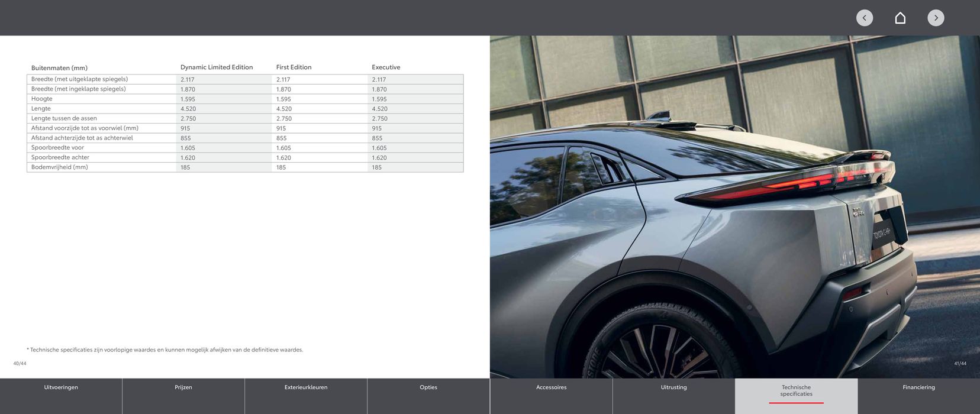
Task: Click the Toyota C-HR car photo
Action: [x=734, y=207]
